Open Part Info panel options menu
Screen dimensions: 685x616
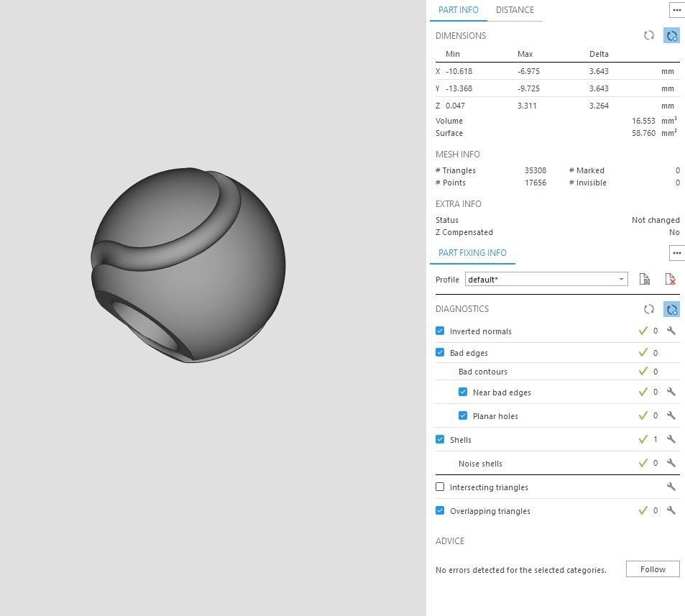676,10
